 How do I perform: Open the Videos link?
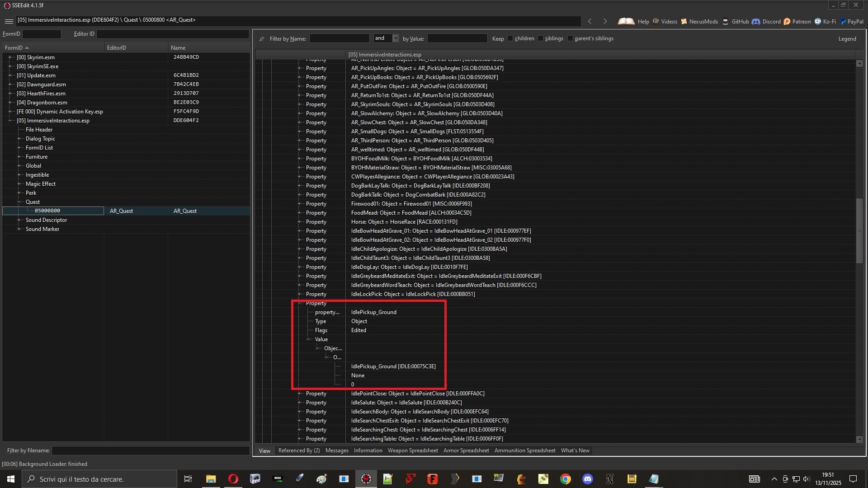tap(665, 21)
